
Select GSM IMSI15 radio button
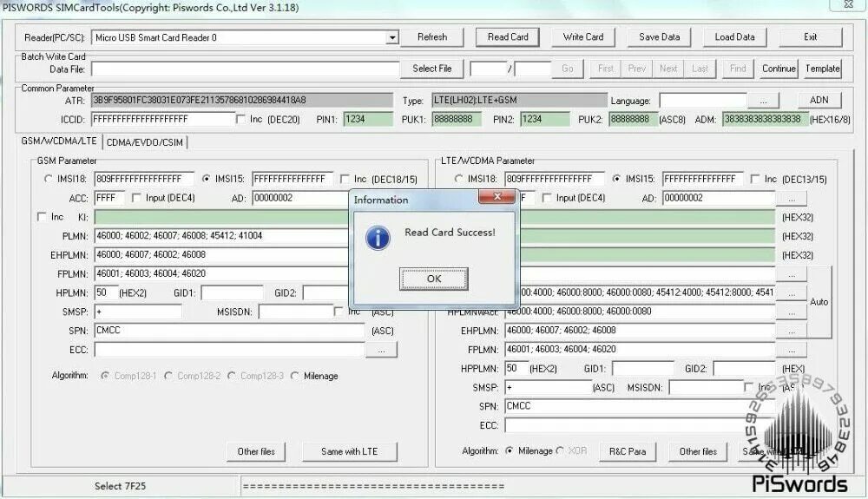click(x=206, y=179)
